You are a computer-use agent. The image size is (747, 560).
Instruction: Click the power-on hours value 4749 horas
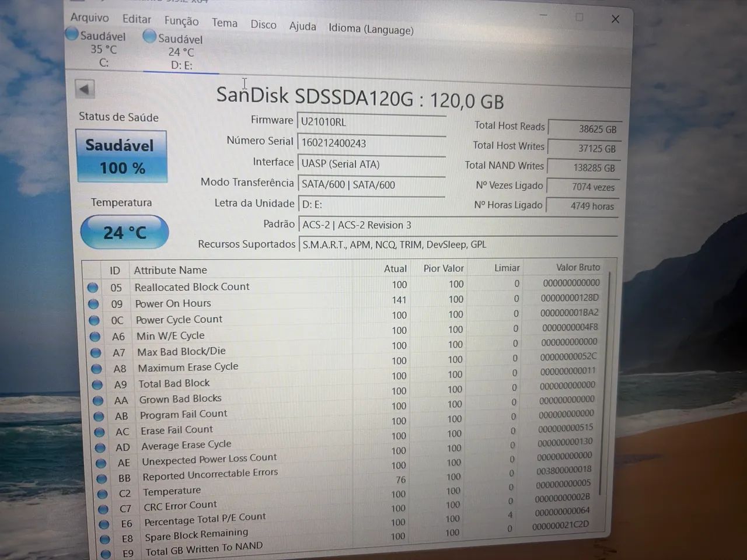pos(583,206)
